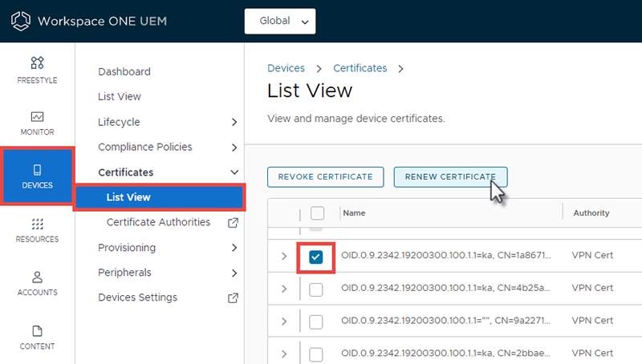The width and height of the screenshot is (642, 364).
Task: Open Dashboard in the Devices menu
Action: pyautogui.click(x=124, y=71)
